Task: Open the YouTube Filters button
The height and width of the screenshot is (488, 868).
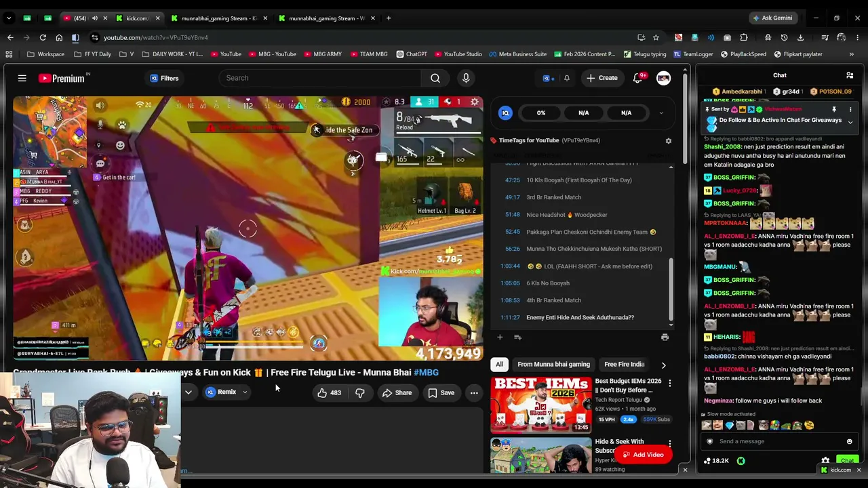Action: click(164, 78)
